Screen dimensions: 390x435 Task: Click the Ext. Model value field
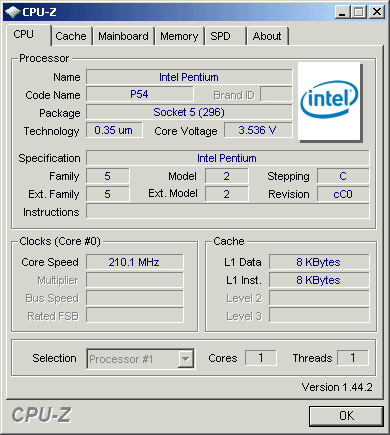click(227, 194)
